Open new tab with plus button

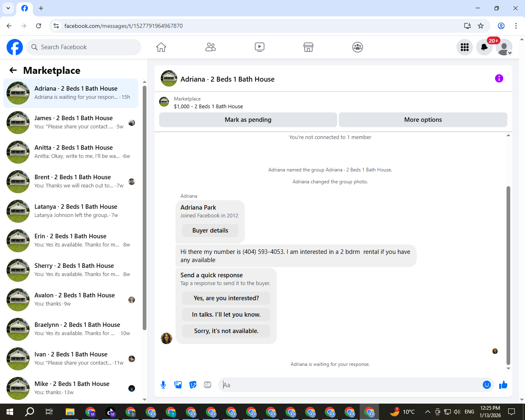pyautogui.click(x=41, y=8)
